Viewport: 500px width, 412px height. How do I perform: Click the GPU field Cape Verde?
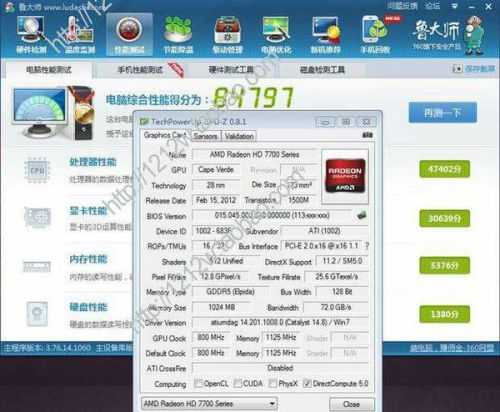[x=216, y=170]
